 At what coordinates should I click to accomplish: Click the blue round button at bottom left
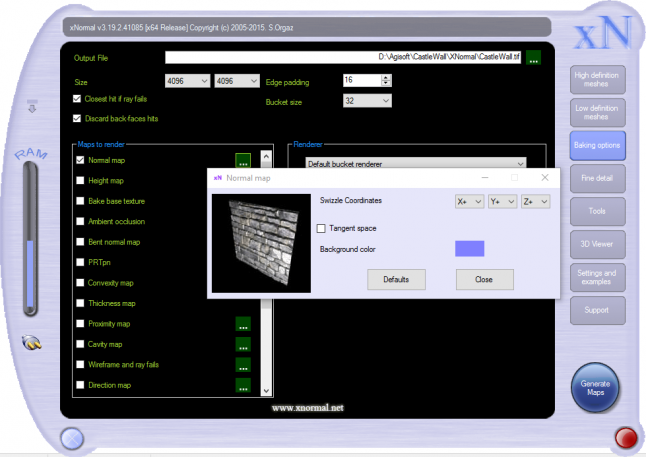coord(71,437)
